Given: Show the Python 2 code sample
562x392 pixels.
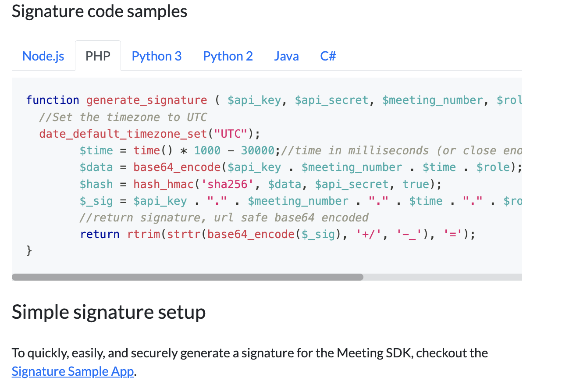Looking at the screenshot, I should pyautogui.click(x=228, y=56).
